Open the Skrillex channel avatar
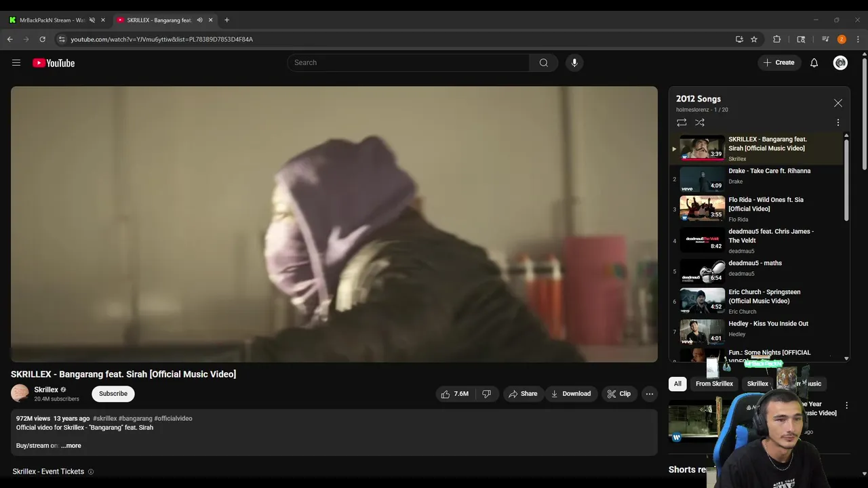Screen dimensions: 868x488 [20, 393]
